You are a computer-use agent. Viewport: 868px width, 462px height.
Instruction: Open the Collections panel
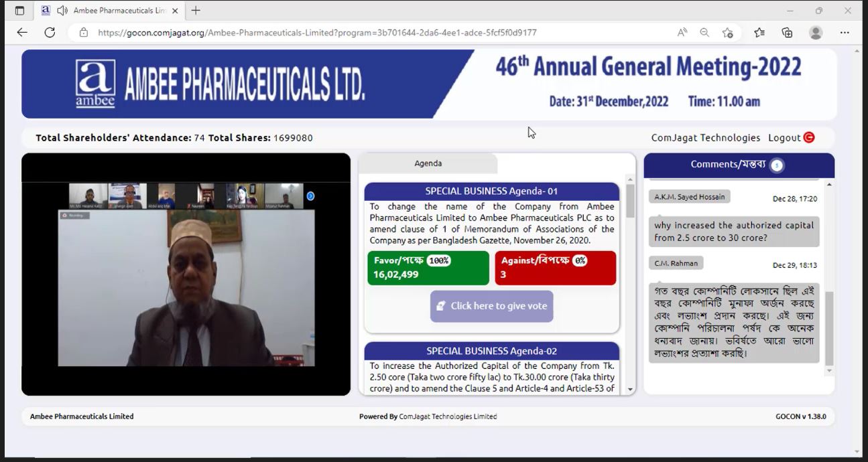(x=788, y=32)
